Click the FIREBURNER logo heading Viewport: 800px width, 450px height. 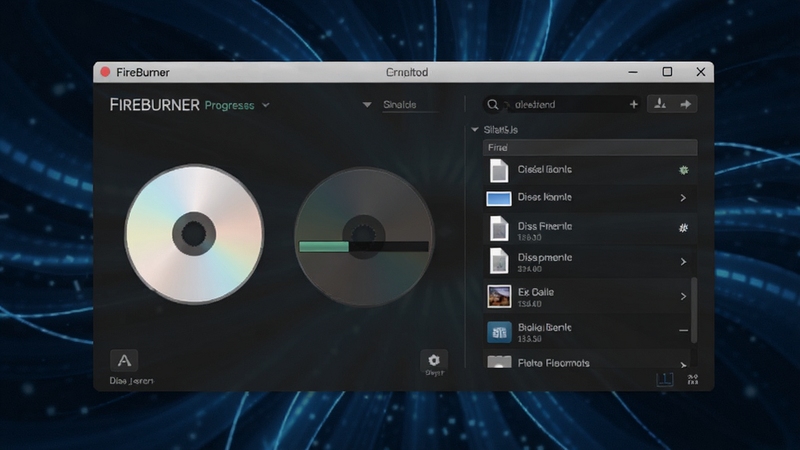coord(155,105)
